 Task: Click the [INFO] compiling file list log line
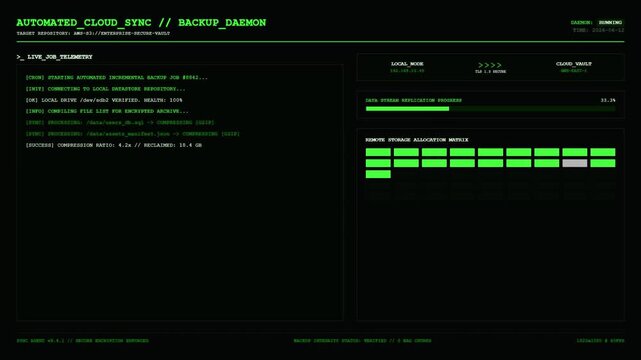point(107,111)
